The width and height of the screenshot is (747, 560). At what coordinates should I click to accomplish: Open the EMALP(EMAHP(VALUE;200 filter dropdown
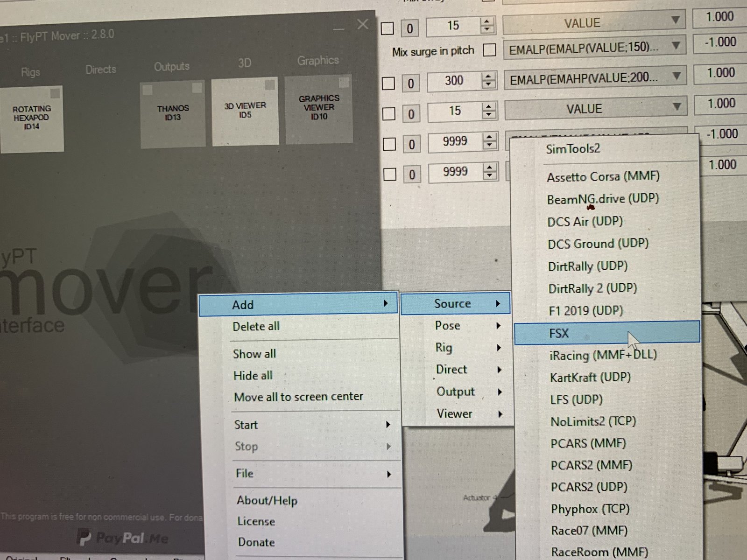595,78
